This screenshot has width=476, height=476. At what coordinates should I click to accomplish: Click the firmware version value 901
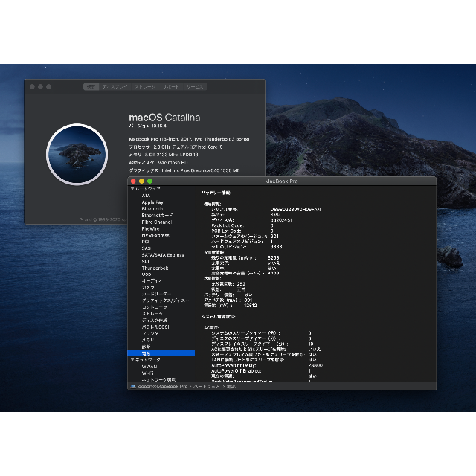[x=274, y=237]
